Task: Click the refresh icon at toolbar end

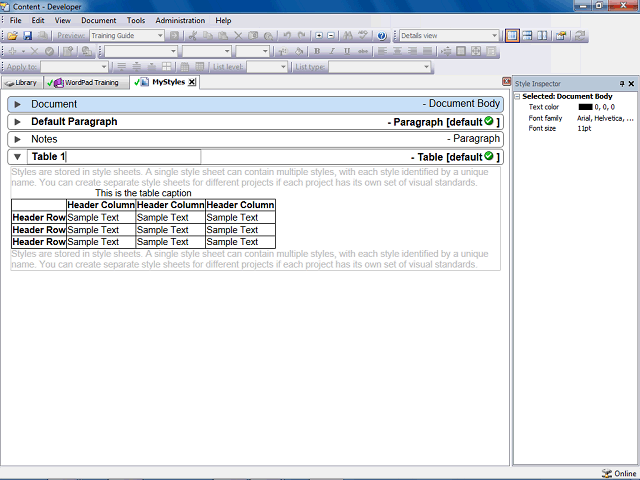Action: tap(579, 36)
